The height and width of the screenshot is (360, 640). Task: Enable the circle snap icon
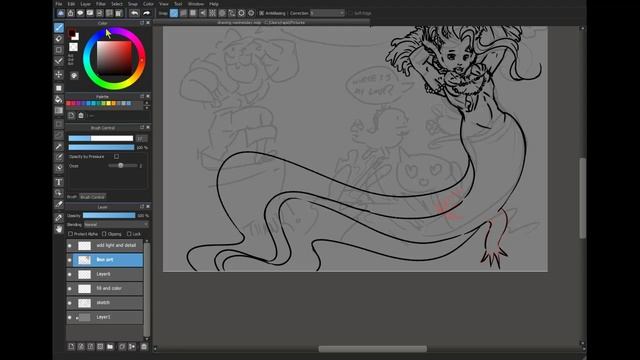pos(222,13)
